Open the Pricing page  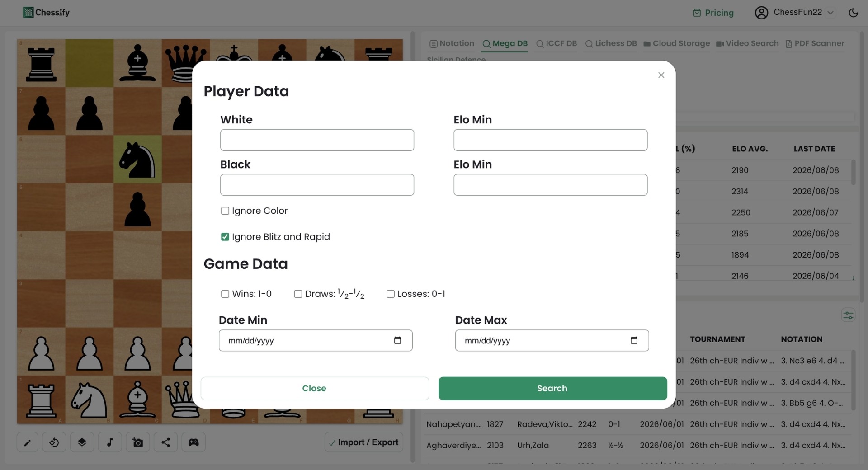click(x=713, y=13)
